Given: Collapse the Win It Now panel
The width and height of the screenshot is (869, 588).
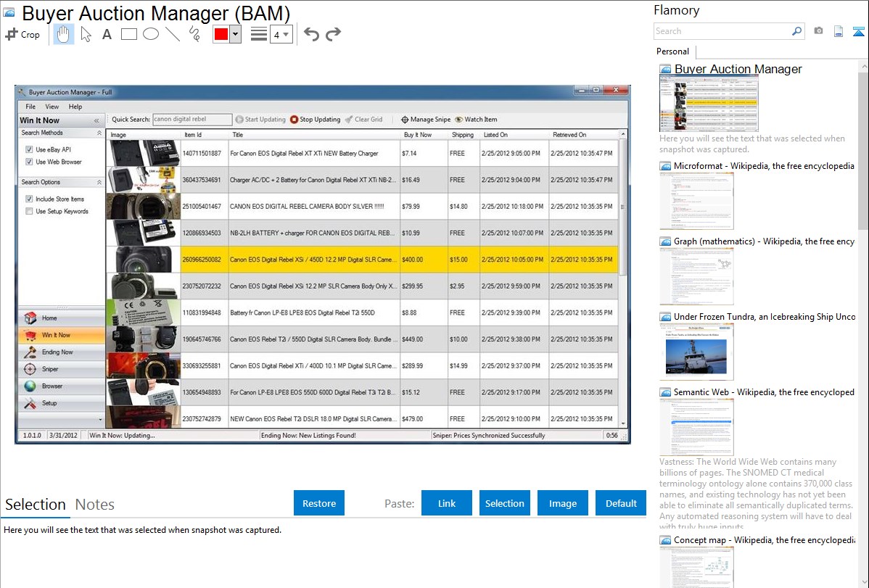Looking at the screenshot, I should click(96, 120).
